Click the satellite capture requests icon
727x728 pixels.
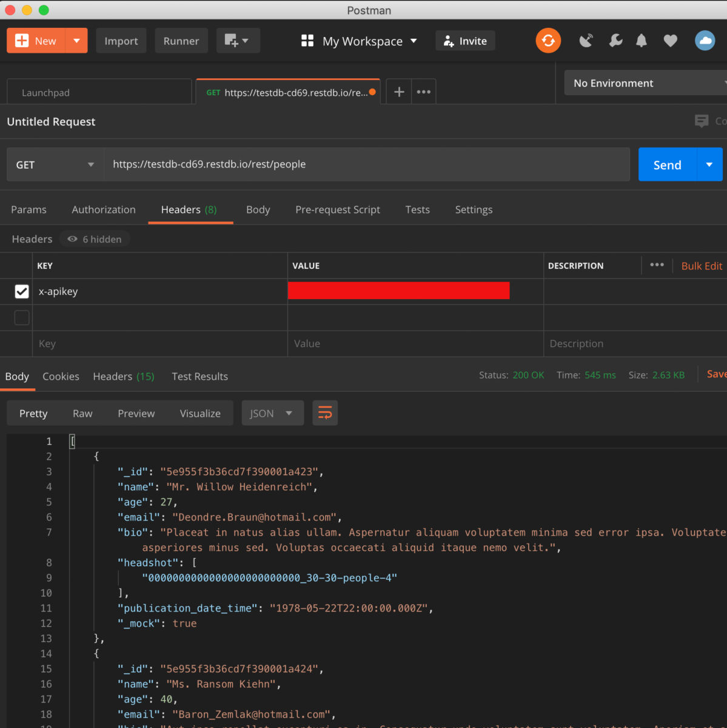click(586, 40)
